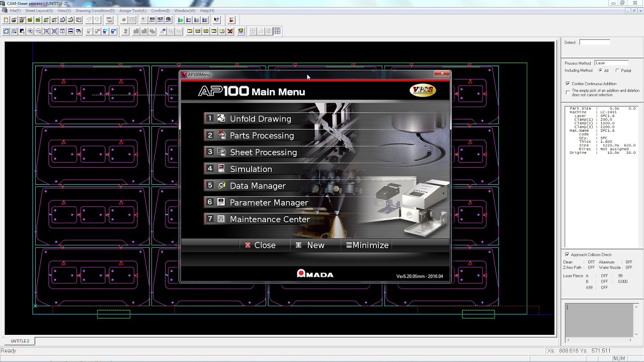Open the Window(W) menu

tap(185, 11)
